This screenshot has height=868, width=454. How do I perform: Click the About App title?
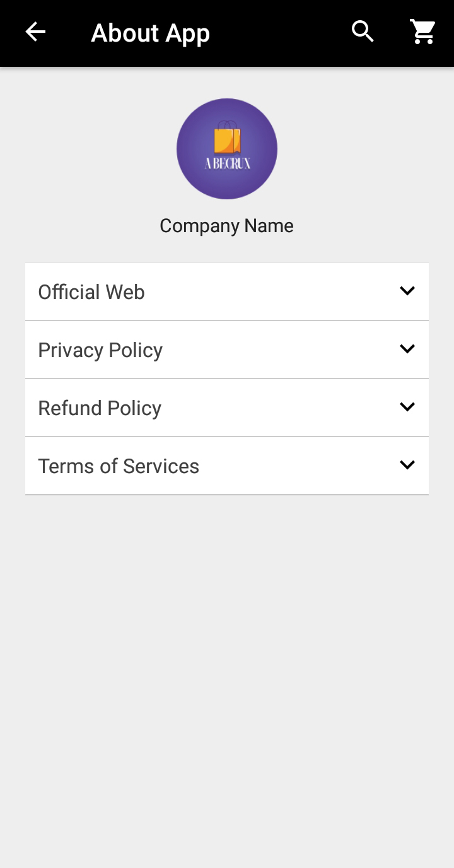(x=150, y=33)
